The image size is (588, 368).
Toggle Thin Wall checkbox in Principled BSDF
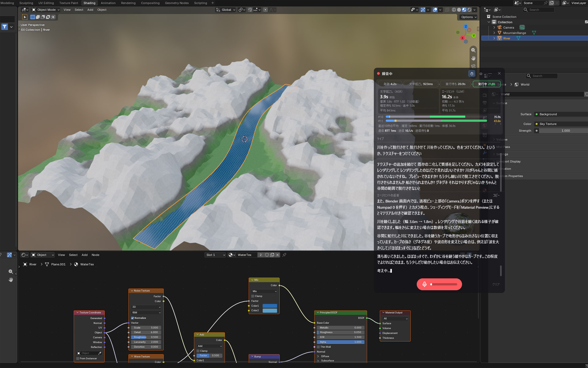318,347
